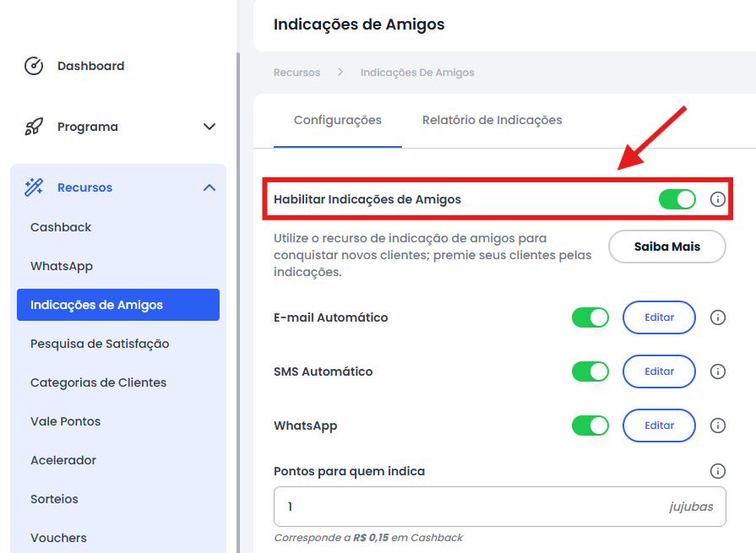The height and width of the screenshot is (553, 756).
Task: Turn off the SMS Automático toggle
Action: tap(590, 371)
